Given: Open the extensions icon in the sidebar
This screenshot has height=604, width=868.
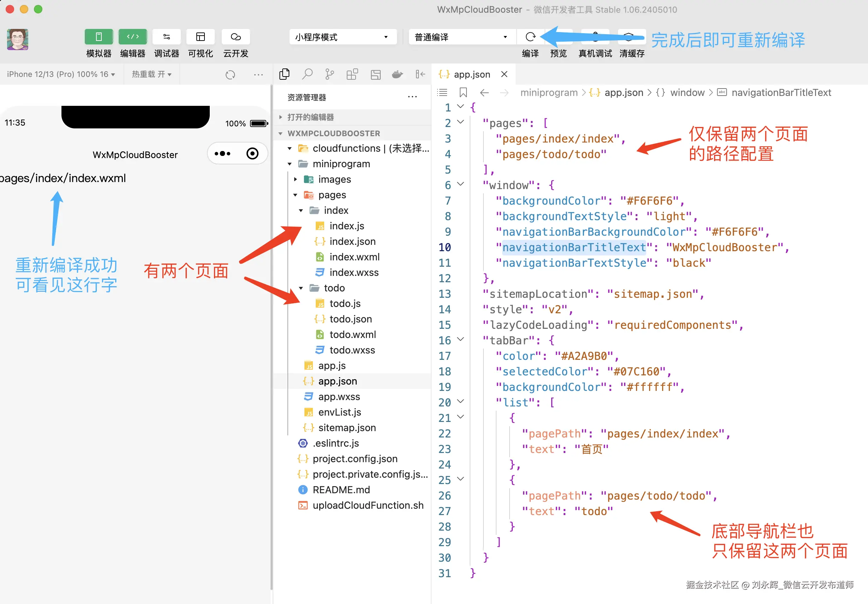Looking at the screenshot, I should 352,74.
